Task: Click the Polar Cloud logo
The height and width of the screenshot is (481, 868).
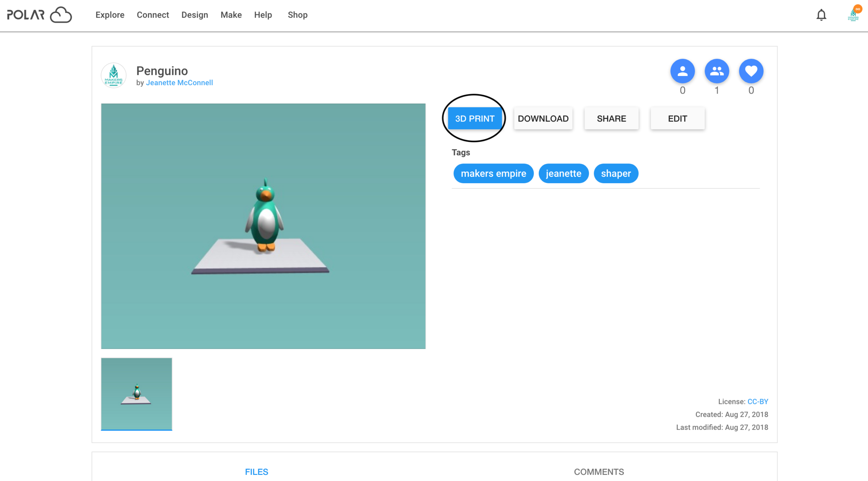Action: pyautogui.click(x=39, y=15)
